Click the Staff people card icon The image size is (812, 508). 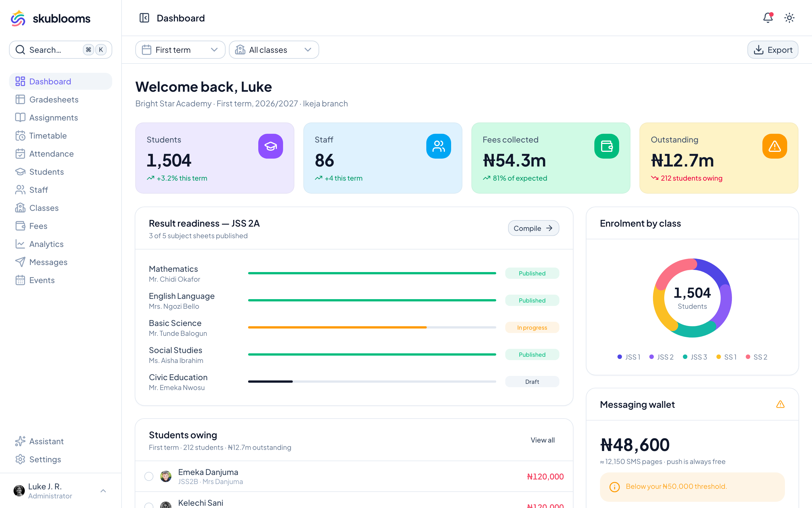pyautogui.click(x=438, y=146)
